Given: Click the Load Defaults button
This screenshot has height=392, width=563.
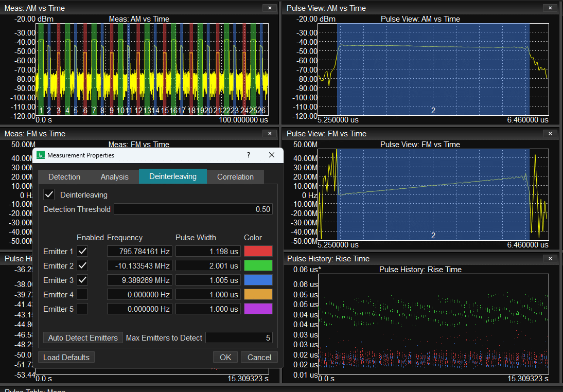Looking at the screenshot, I should coord(66,357).
